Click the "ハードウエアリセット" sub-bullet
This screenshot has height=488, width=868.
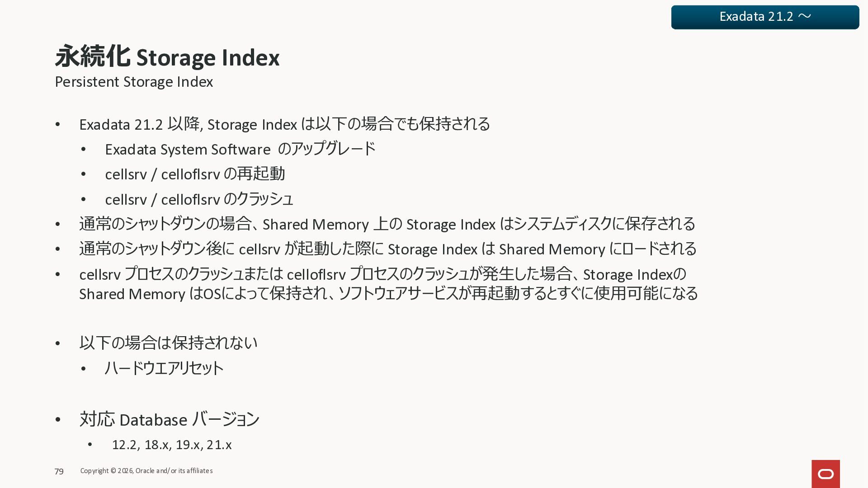pos(164,368)
